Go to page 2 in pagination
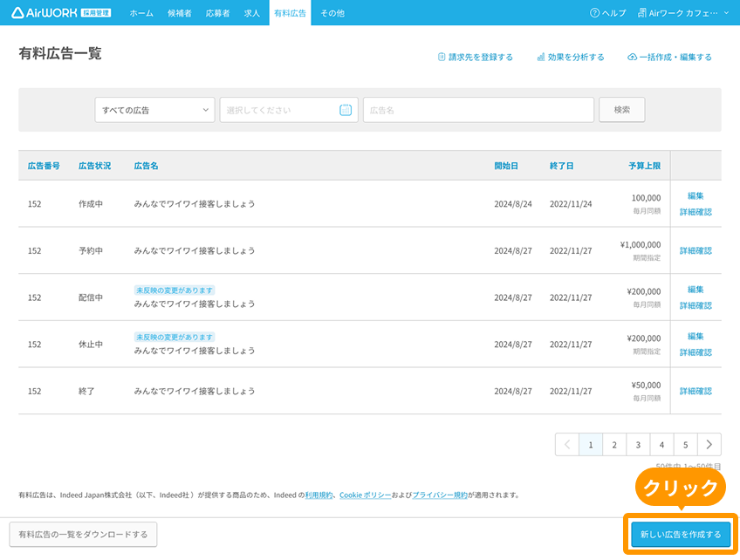Image resolution: width=740 pixels, height=560 pixels. pyautogui.click(x=614, y=444)
